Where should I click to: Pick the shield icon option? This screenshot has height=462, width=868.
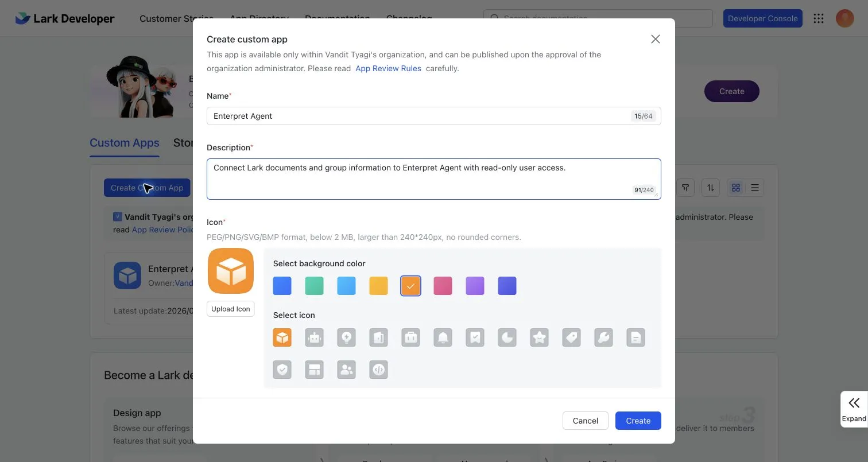(282, 370)
